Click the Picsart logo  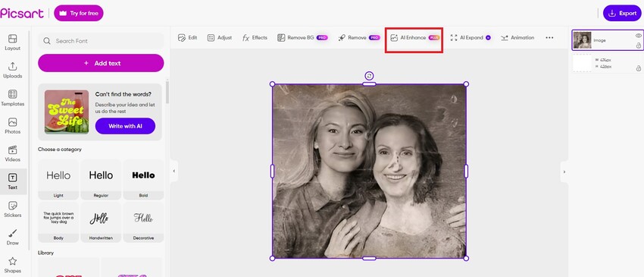tap(22, 13)
